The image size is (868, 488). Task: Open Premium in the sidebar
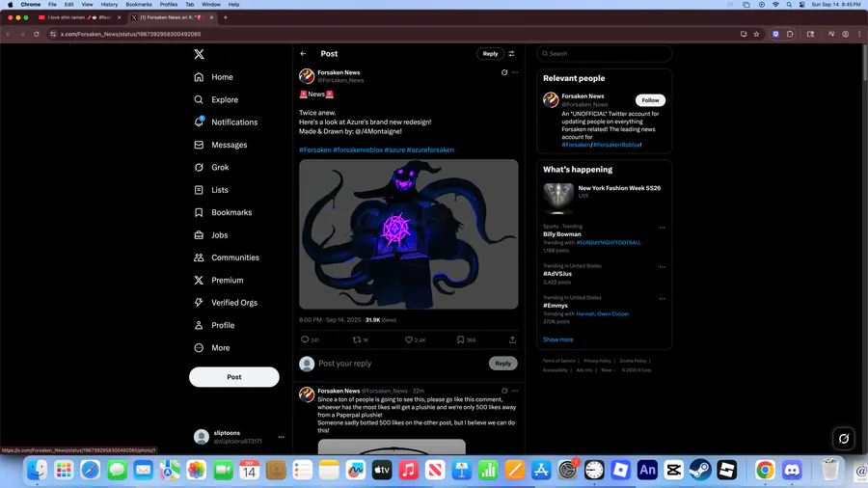coord(219,280)
